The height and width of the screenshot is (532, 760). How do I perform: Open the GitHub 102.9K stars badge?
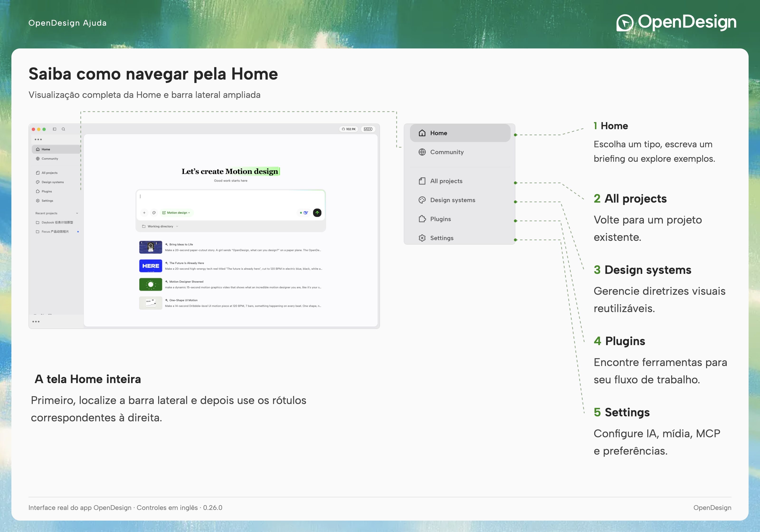click(x=349, y=129)
